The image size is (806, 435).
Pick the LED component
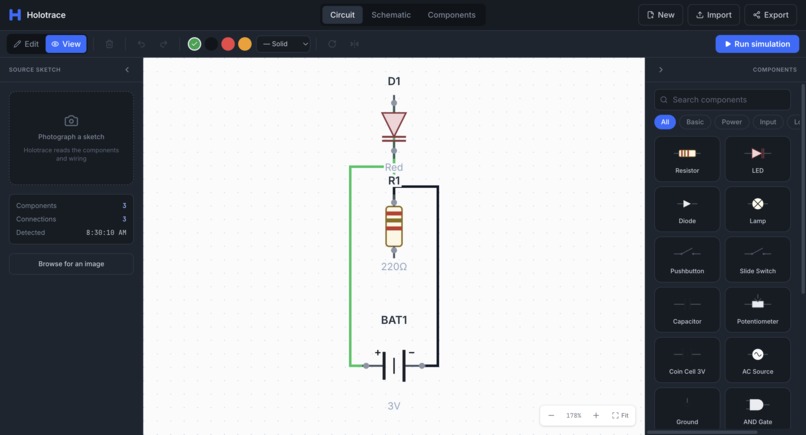coord(758,159)
